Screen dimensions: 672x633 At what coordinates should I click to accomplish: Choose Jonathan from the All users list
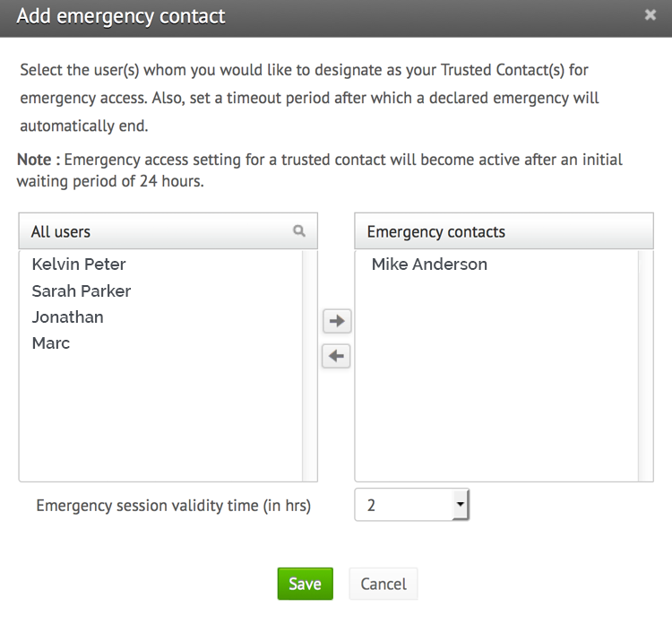click(x=68, y=316)
